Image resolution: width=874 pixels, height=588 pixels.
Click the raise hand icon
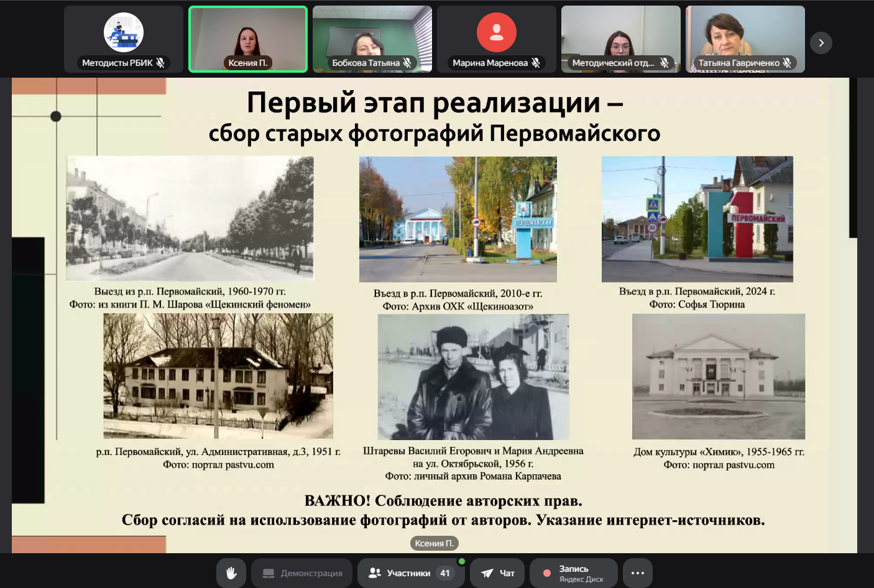coord(231,573)
